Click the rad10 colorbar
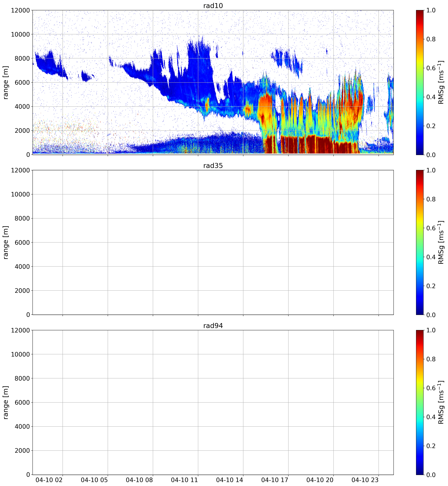Screen dimensions: 448x486 (x=420, y=82)
